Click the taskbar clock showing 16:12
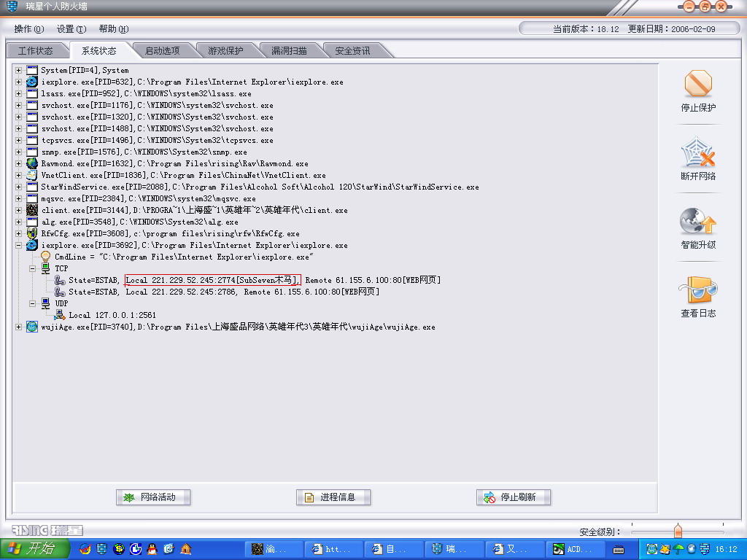Screen dimensions: 747x560 [x=726, y=550]
